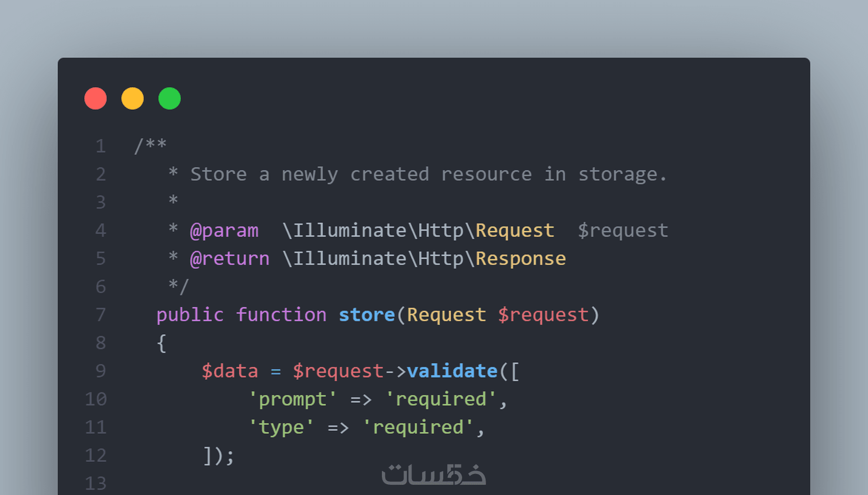Click the red close dot
The height and width of the screenshot is (495, 868).
point(95,98)
